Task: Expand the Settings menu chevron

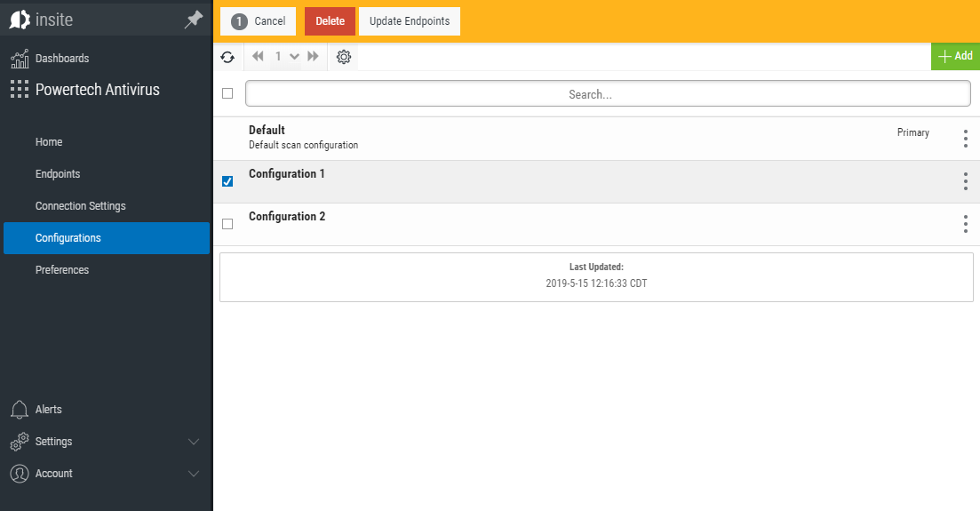Action: tap(194, 442)
